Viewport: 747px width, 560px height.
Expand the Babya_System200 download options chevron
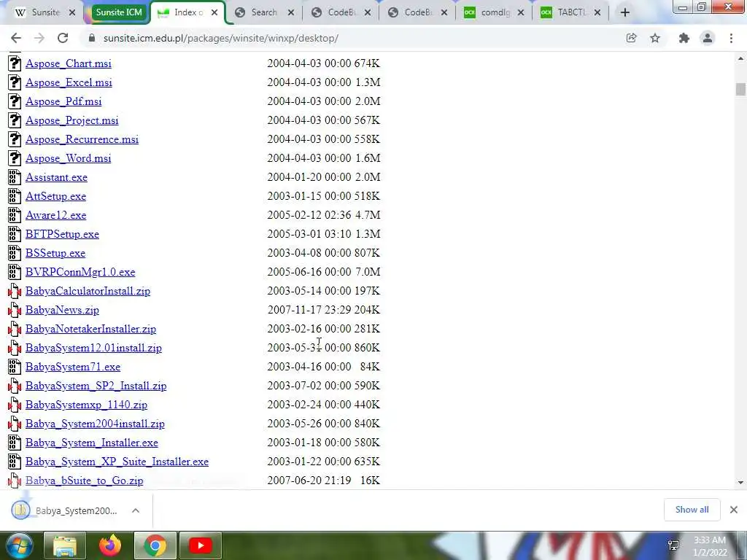coord(136,510)
